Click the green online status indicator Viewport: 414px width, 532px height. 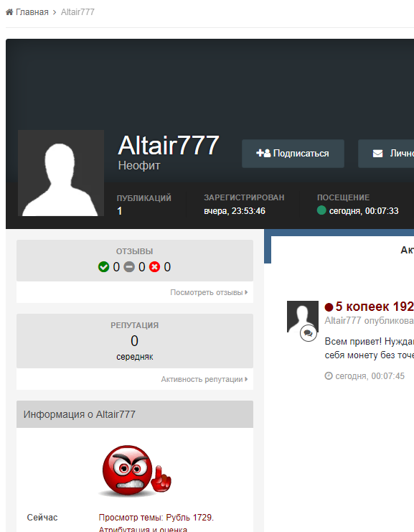[321, 210]
